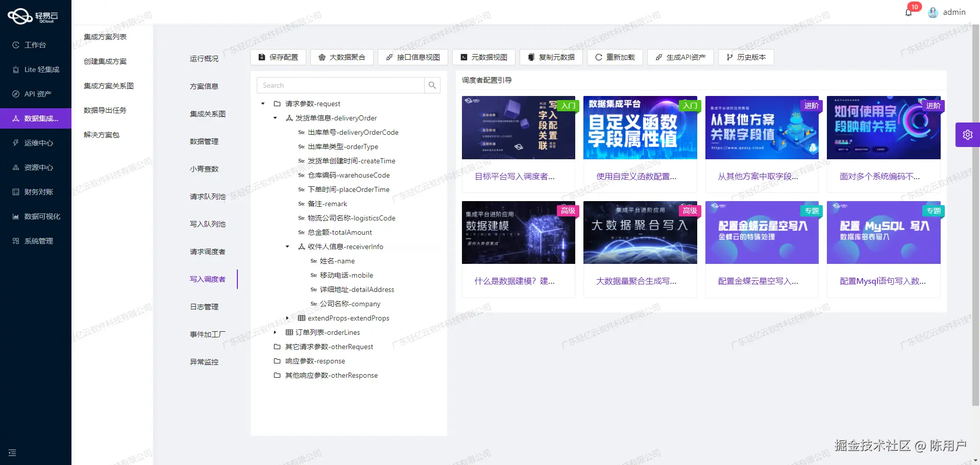Viewport: 980px width, 465px height.
Task: Click the 生成API资产 button
Action: click(x=680, y=57)
